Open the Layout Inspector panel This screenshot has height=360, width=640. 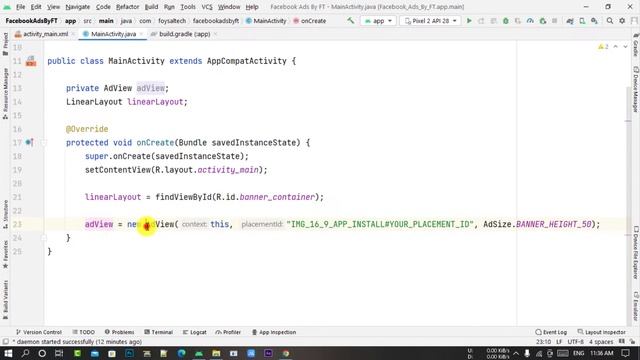tap(601, 332)
